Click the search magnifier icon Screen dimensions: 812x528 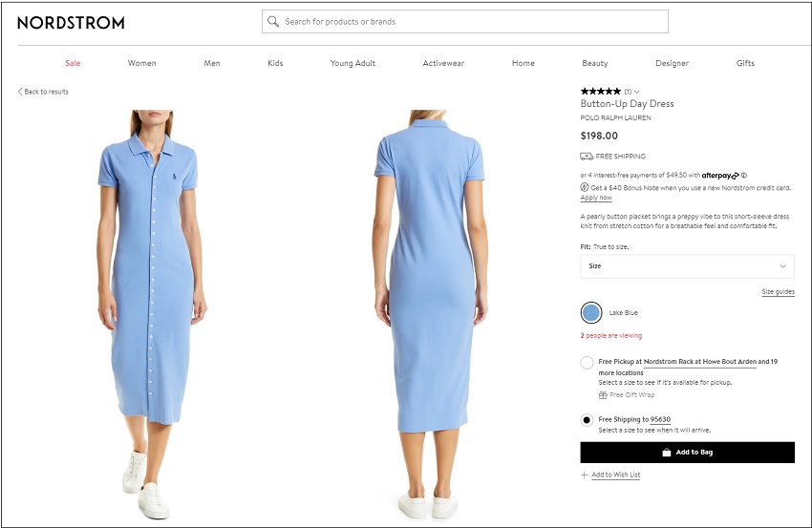273,21
